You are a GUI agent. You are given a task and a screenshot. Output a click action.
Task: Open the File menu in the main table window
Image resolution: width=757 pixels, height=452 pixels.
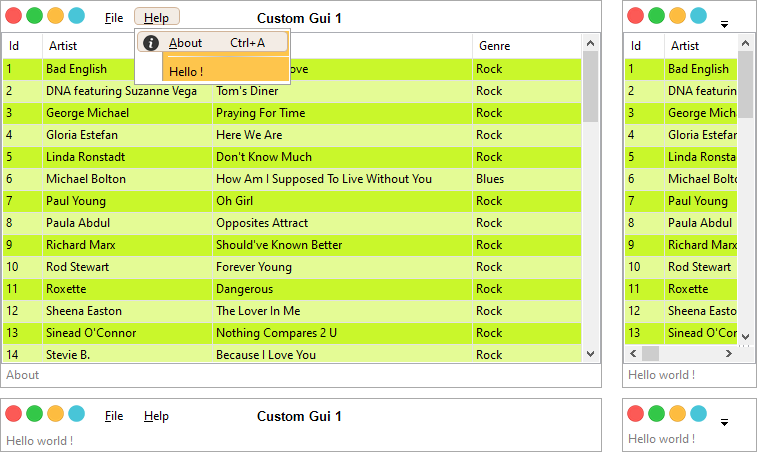coord(114,18)
